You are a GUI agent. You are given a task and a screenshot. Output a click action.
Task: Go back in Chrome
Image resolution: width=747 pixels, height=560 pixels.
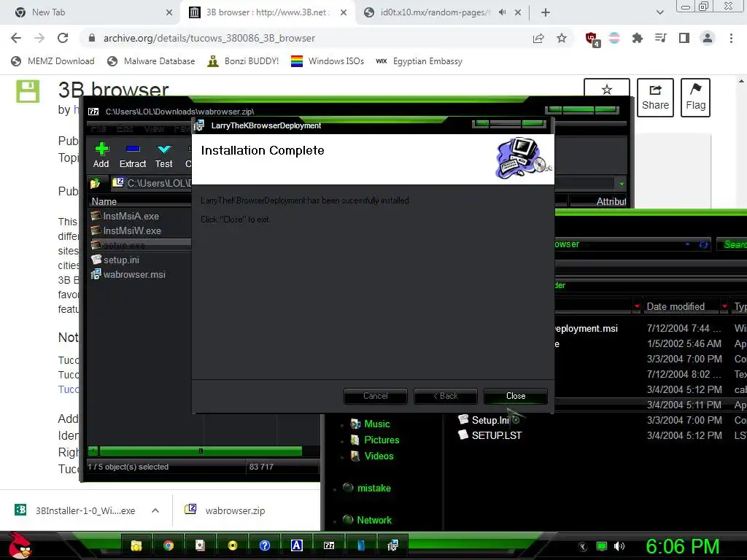point(16,38)
